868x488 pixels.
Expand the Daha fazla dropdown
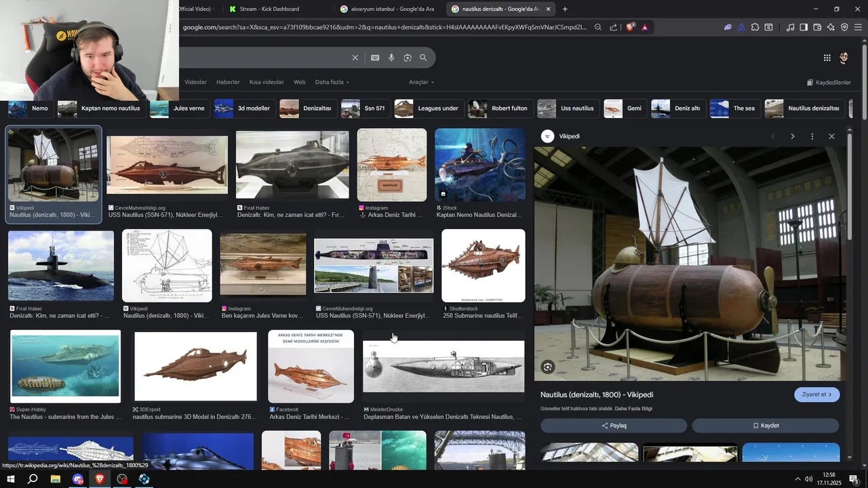332,82
